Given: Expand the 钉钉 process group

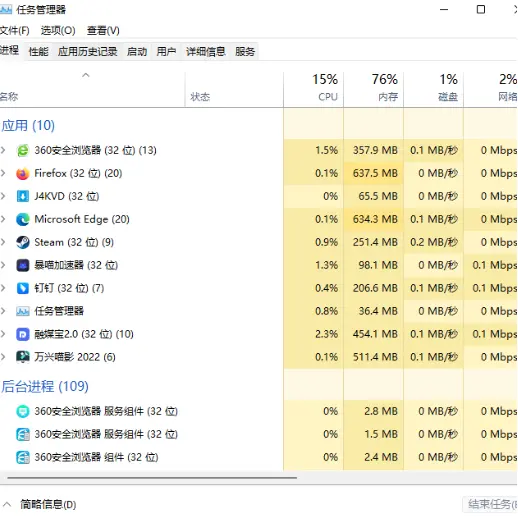Looking at the screenshot, I should [3, 288].
